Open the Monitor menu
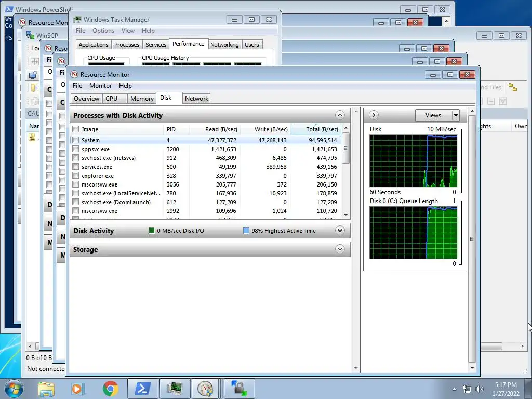The width and height of the screenshot is (532, 399). 100,86
